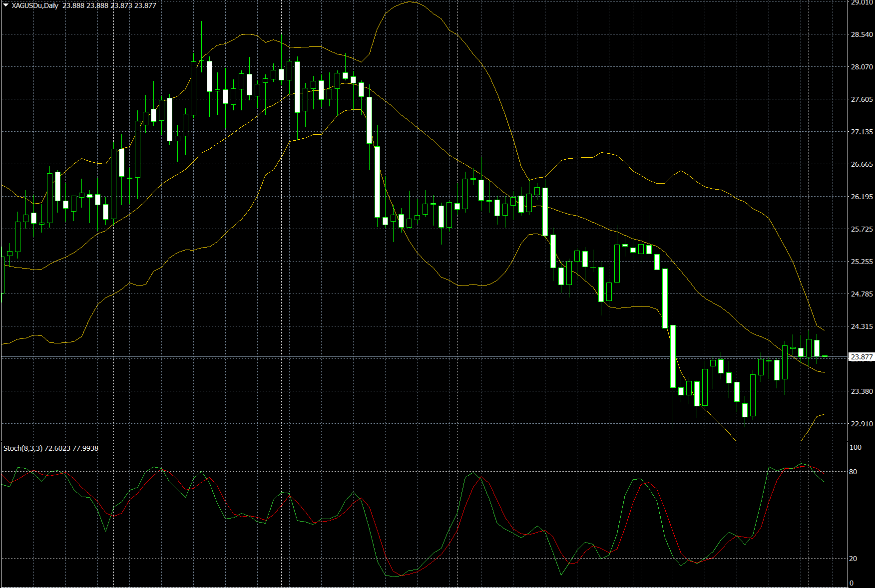This screenshot has width=875, height=588.
Task: Click the XAGUSDu,Daily chart title text
Action: pyautogui.click(x=35, y=5)
